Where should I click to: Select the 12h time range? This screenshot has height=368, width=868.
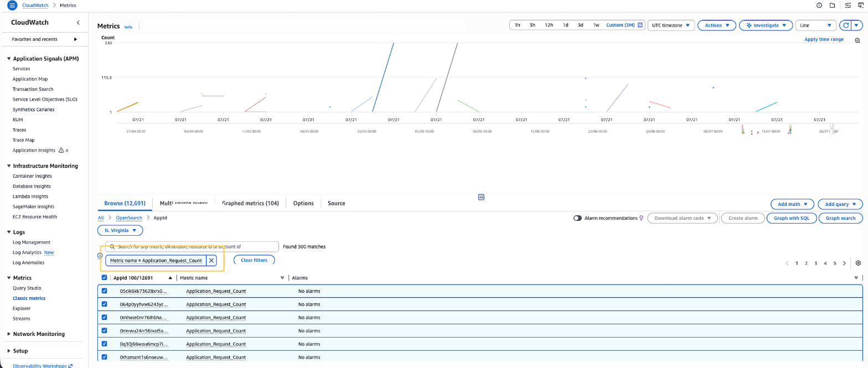549,25
